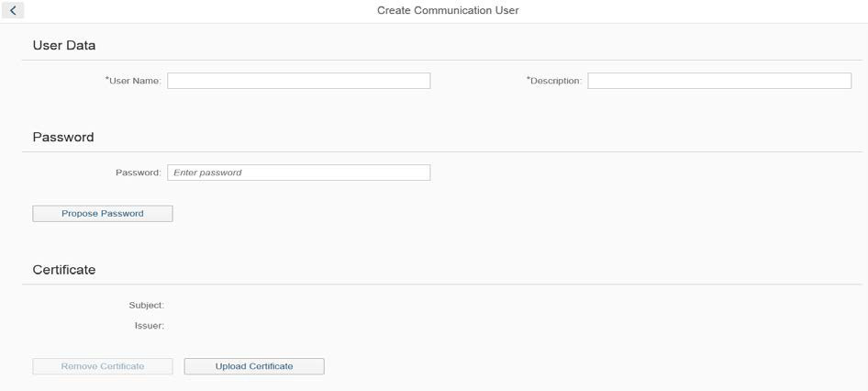Click the required asterisk before Description
Screen dimensions: 868x391
tap(529, 79)
